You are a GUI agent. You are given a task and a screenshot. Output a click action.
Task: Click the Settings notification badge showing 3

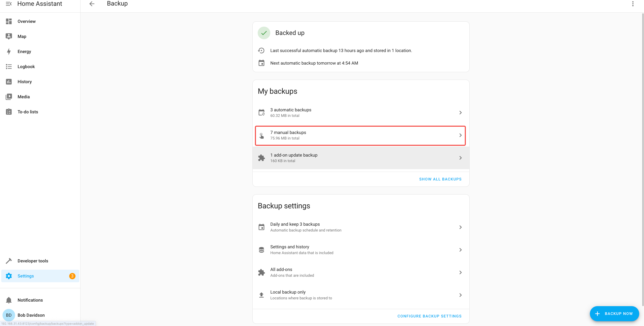click(72, 276)
